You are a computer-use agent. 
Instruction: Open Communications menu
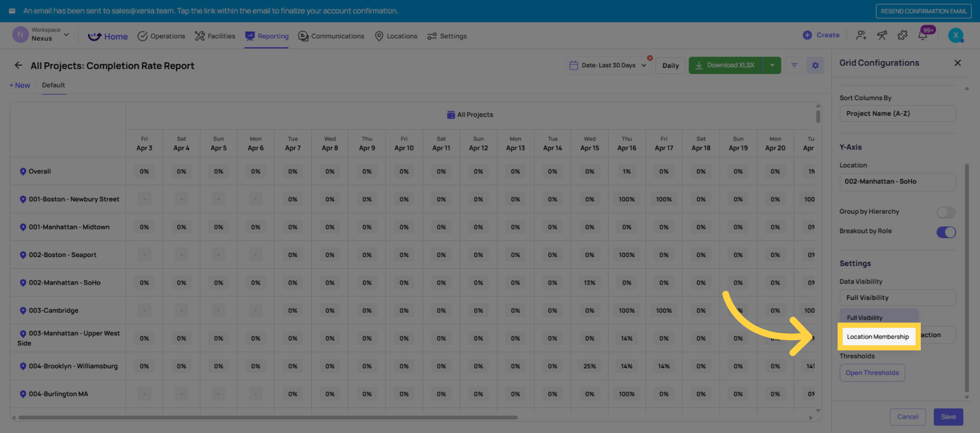tap(331, 36)
